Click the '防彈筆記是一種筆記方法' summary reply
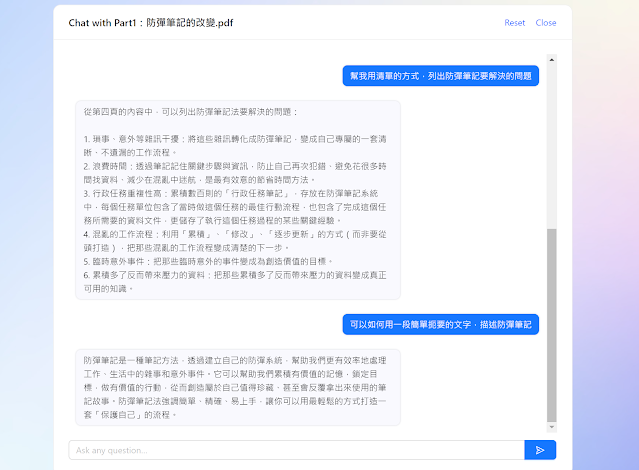Image resolution: width=639 pixels, height=470 pixels. (237, 385)
